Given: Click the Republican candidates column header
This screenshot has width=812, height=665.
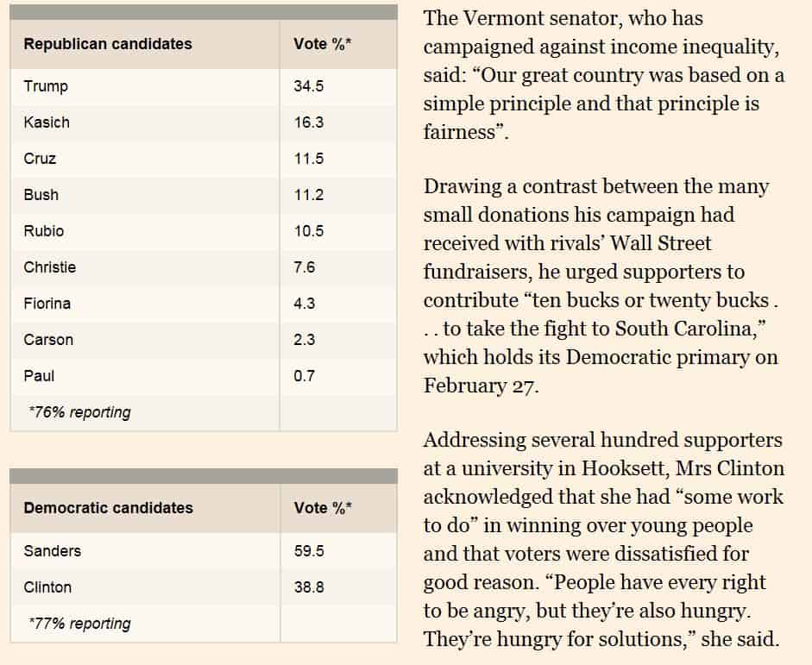Looking at the screenshot, I should click(x=108, y=44).
